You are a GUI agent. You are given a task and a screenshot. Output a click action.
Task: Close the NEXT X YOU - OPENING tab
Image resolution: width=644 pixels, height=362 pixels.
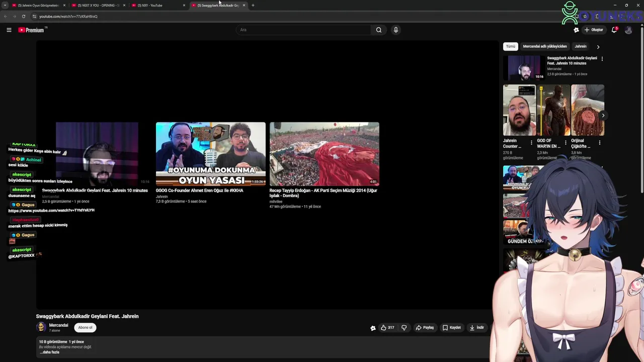(x=124, y=6)
